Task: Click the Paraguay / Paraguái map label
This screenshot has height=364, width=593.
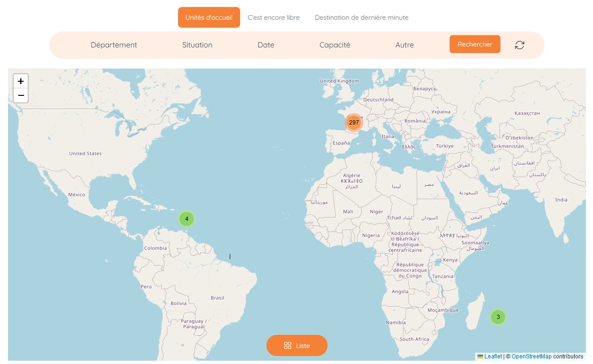Action: click(x=194, y=324)
